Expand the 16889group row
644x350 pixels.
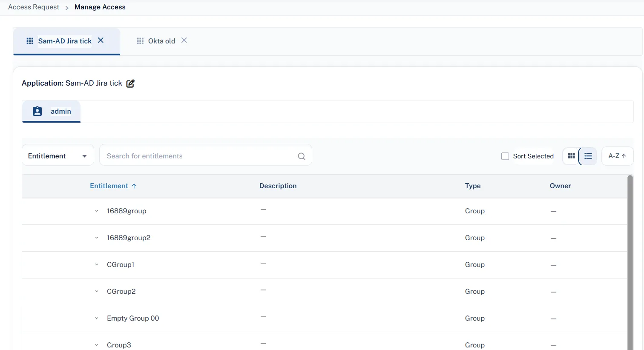coord(97,211)
